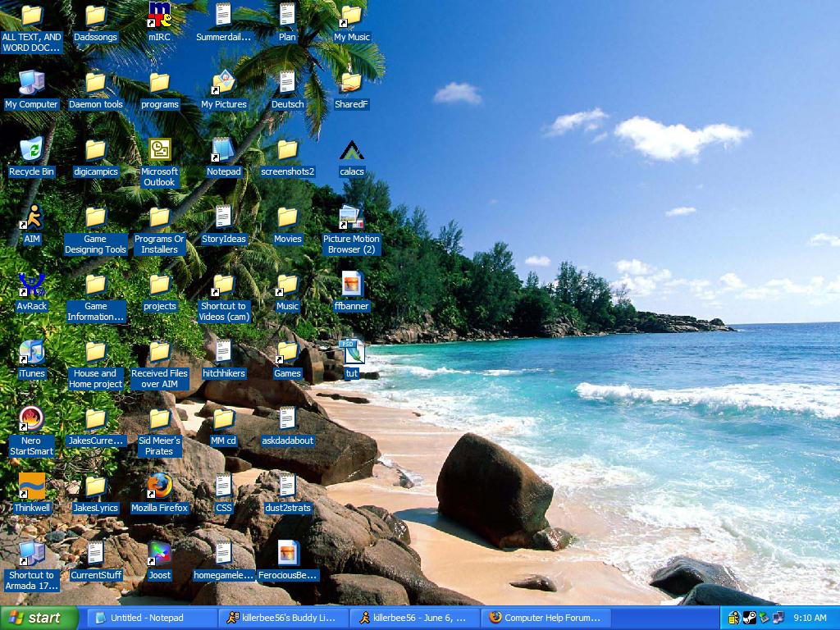Launch Mozilla Firefox

159,486
